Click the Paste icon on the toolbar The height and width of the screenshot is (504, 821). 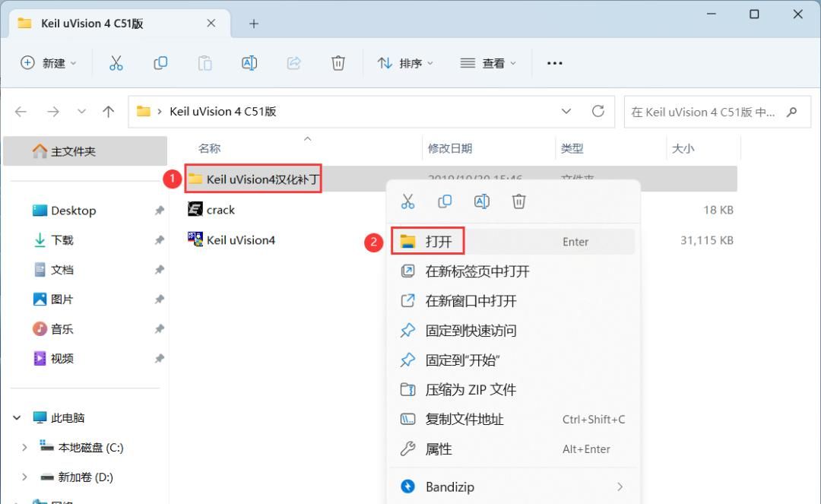tap(204, 63)
